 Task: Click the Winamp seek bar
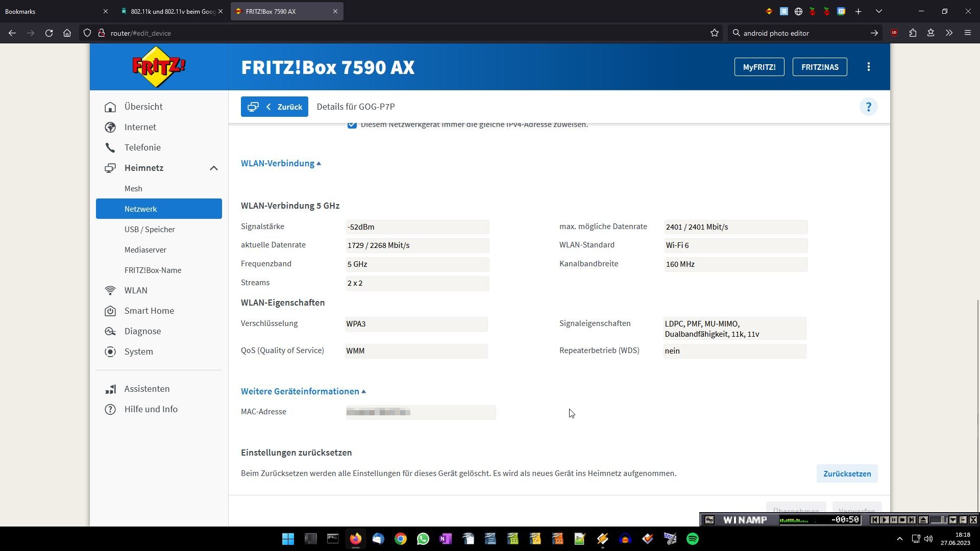tap(938, 520)
